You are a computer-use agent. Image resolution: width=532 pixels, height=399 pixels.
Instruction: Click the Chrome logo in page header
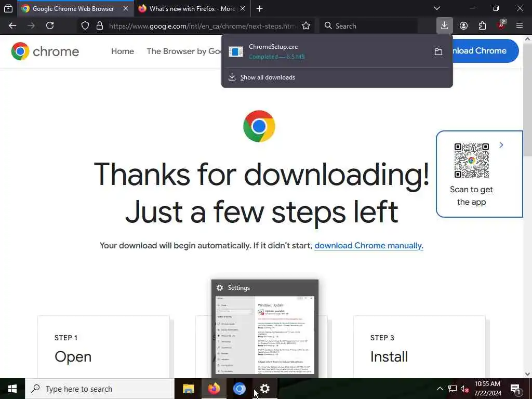[x=45, y=51]
